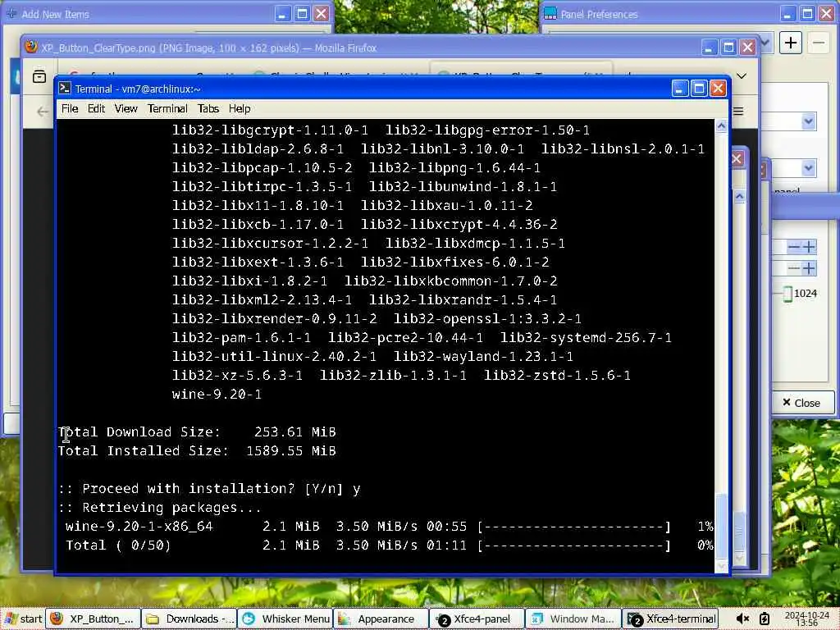Switch to Appearance taskbar item
This screenshot has width=840, height=630.
(381, 619)
